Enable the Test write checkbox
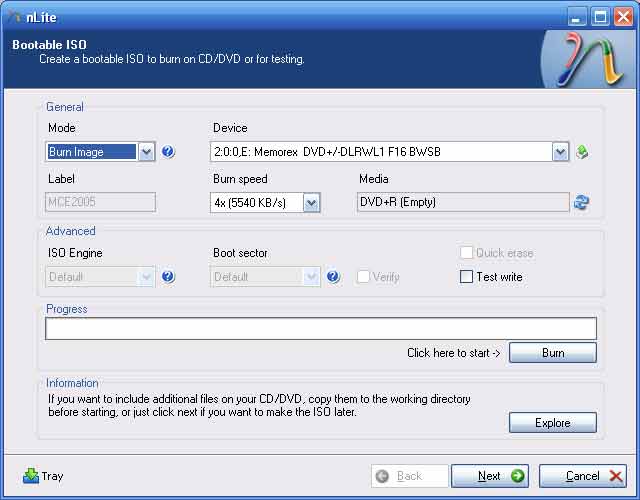This screenshot has width=640, height=500. [x=466, y=277]
